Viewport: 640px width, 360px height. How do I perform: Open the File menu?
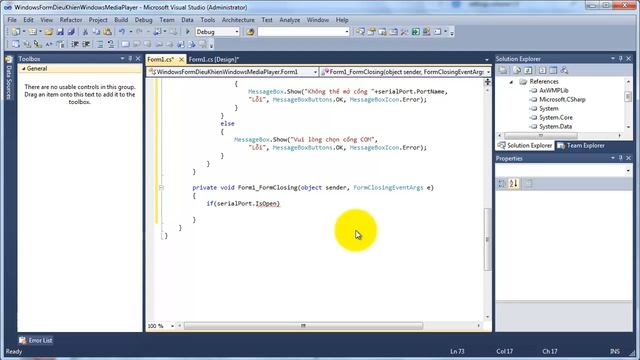[12, 20]
